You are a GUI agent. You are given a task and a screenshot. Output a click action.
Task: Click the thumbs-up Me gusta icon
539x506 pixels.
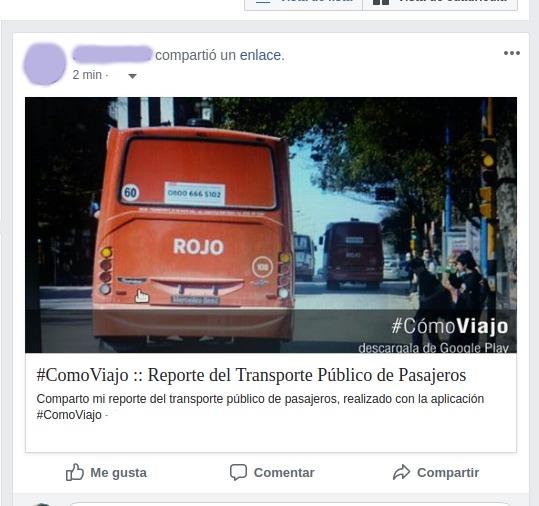click(75, 472)
